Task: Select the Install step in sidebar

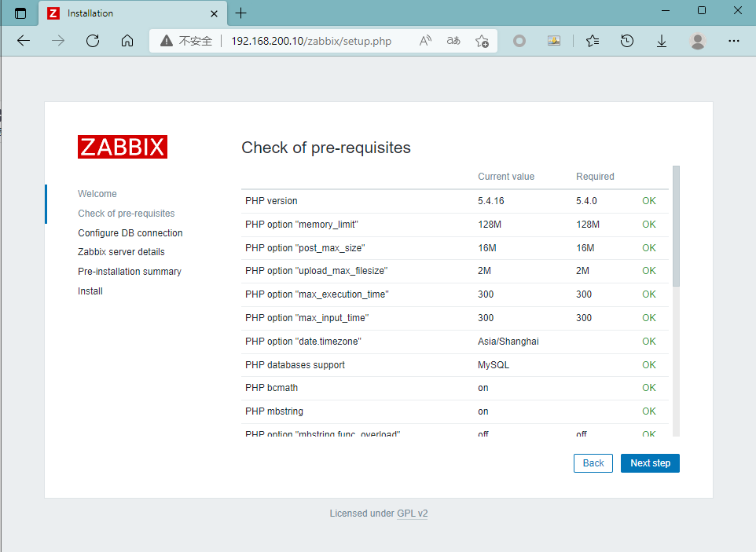Action: pyautogui.click(x=90, y=291)
